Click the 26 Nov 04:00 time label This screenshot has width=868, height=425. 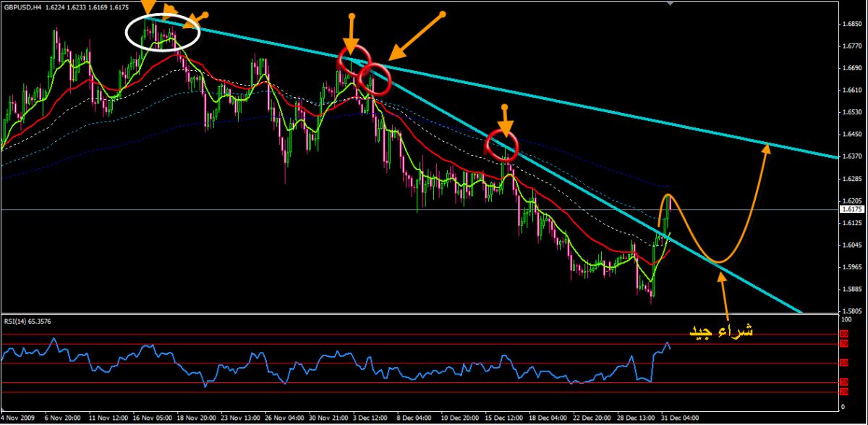pos(283,418)
